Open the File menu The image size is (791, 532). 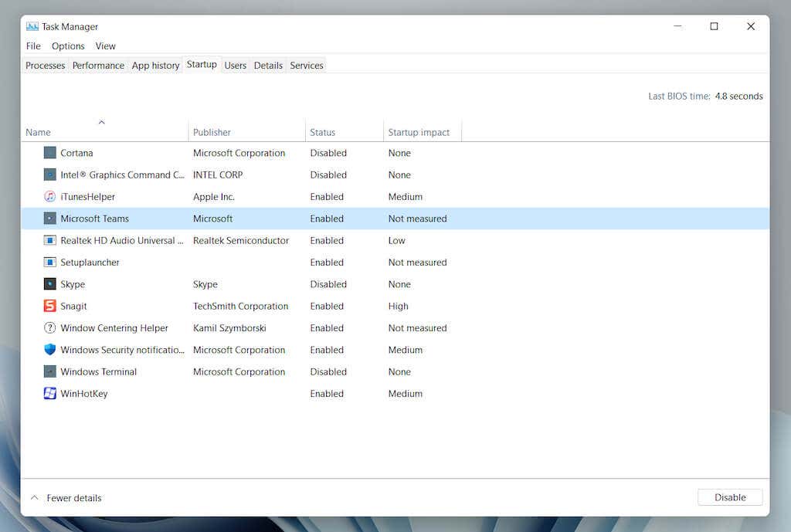pos(33,46)
